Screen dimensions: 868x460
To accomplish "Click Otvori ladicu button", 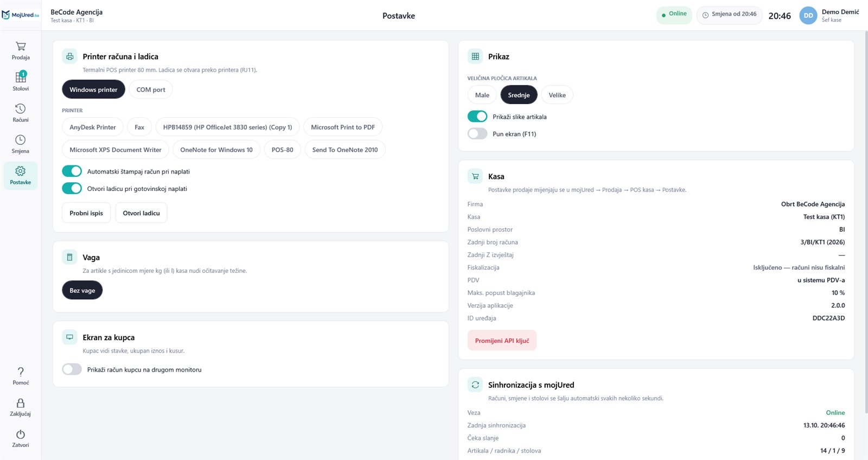I will pos(141,213).
